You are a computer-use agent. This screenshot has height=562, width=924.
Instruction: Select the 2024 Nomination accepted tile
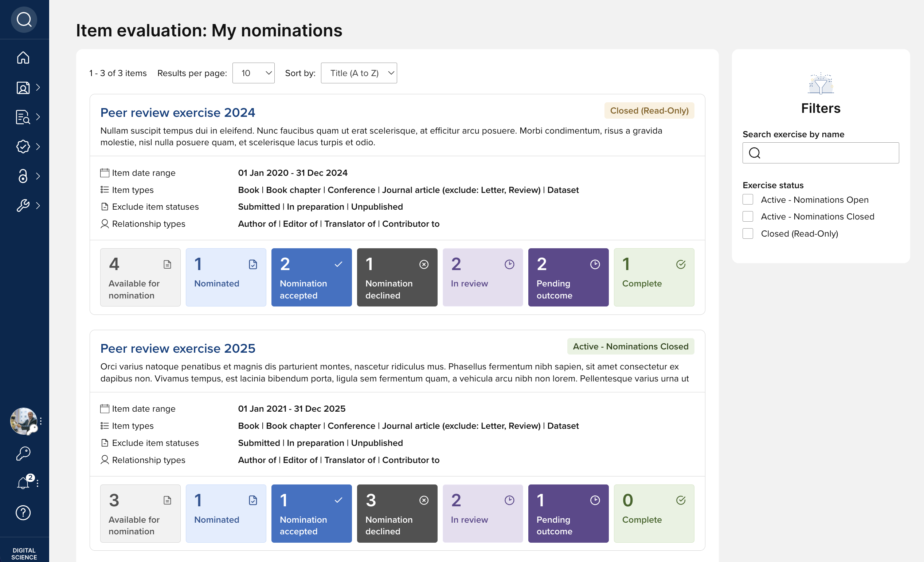311,277
